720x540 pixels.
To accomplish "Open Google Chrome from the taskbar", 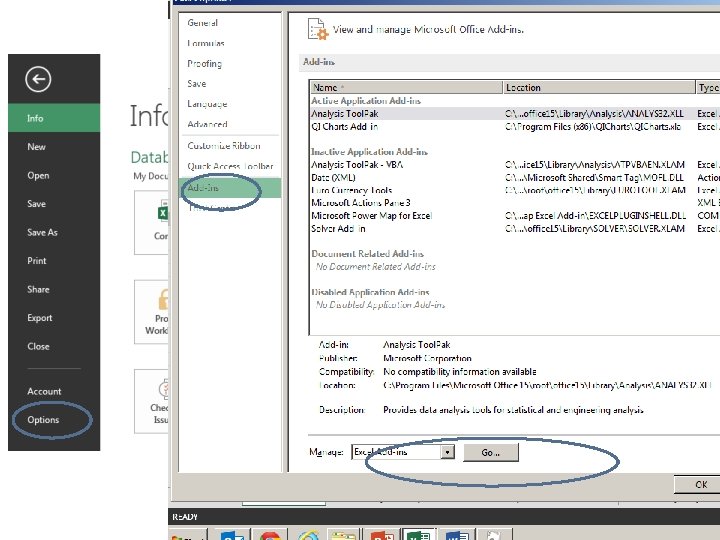I will pyautogui.click(x=270, y=534).
